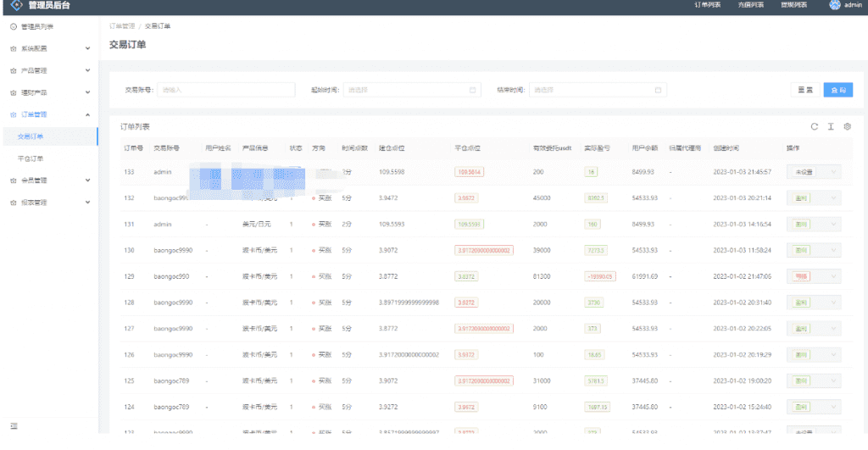Click opening price 3.8971999999999998 in order 128

point(409,303)
